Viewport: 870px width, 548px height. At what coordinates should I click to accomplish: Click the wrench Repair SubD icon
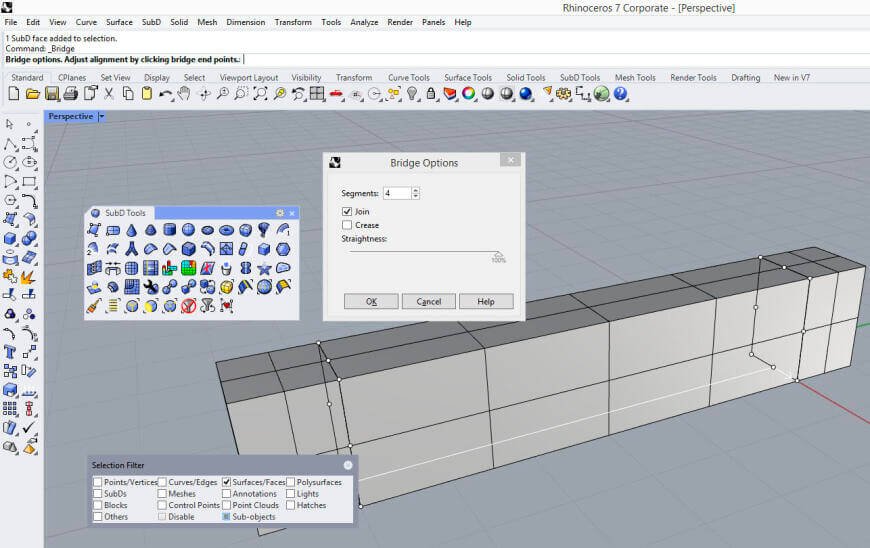[x=150, y=287]
